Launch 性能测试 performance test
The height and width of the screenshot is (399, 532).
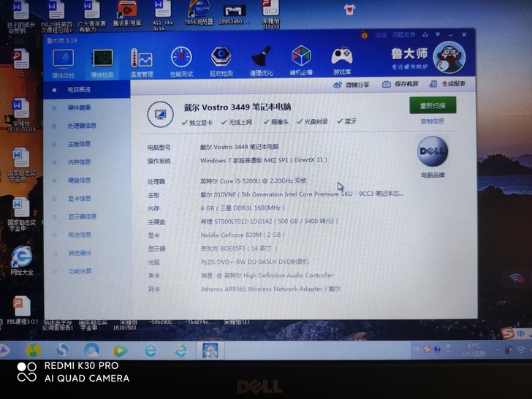click(x=181, y=62)
